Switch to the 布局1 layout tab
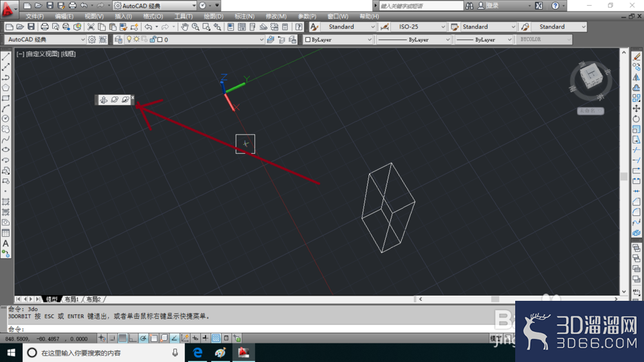The height and width of the screenshot is (362, 644). pos(71,299)
